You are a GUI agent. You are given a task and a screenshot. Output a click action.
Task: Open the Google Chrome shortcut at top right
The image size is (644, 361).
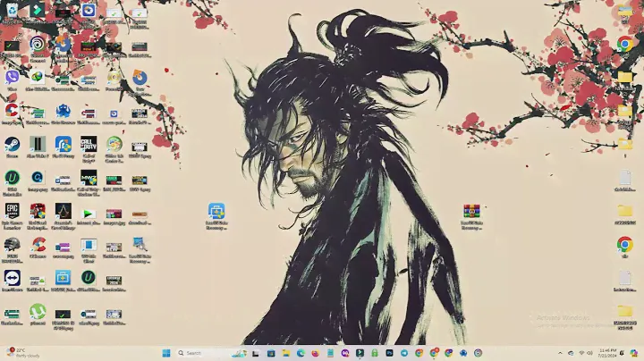coord(624,45)
